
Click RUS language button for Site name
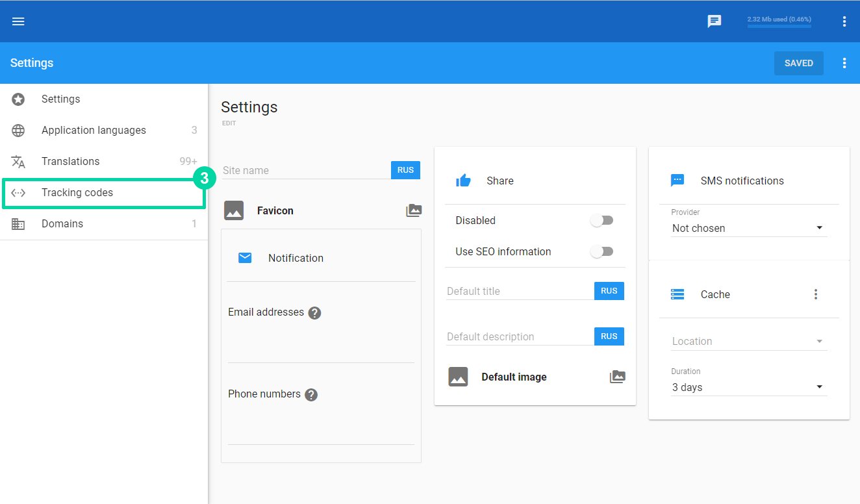point(405,170)
